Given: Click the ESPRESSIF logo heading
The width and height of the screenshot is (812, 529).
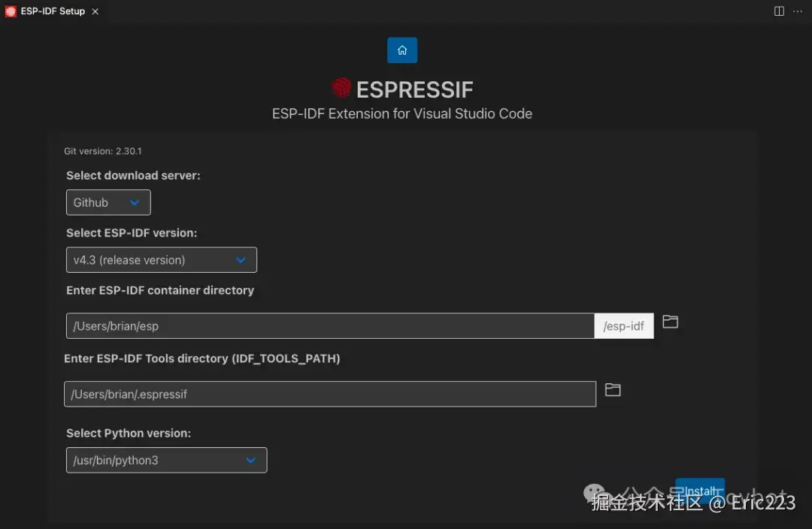Looking at the screenshot, I should point(401,89).
